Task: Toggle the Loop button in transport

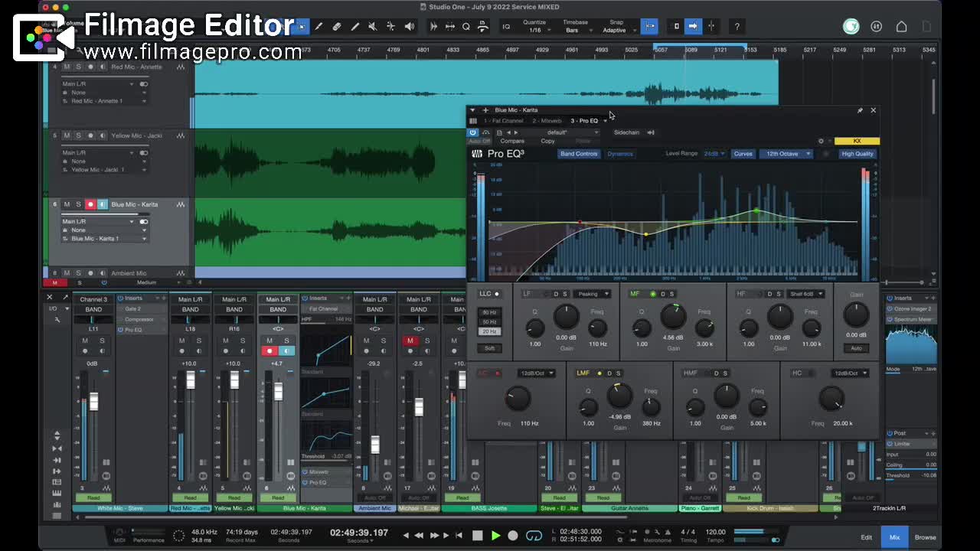Action: (535, 536)
